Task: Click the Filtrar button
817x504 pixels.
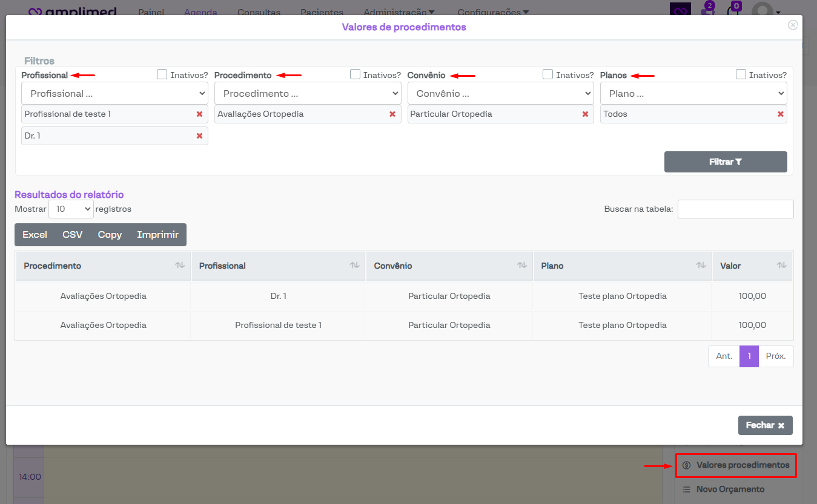Action: 726,162
